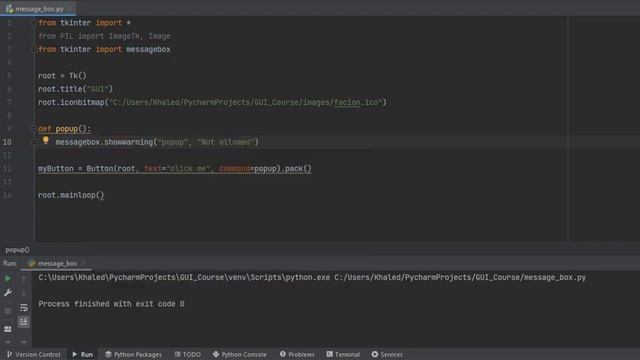Image resolution: width=640 pixels, height=360 pixels.
Task: Go down the stack trace arrow
Action: pyautogui.click(x=24, y=293)
